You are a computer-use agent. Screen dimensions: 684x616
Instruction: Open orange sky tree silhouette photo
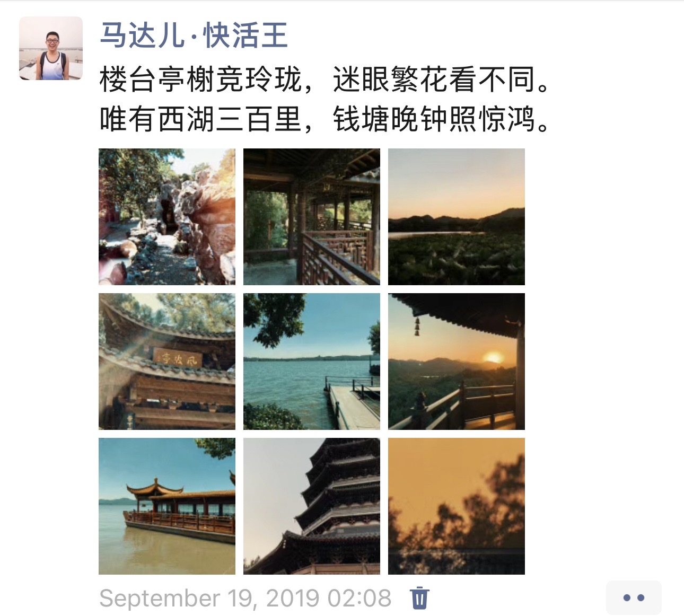(457, 506)
